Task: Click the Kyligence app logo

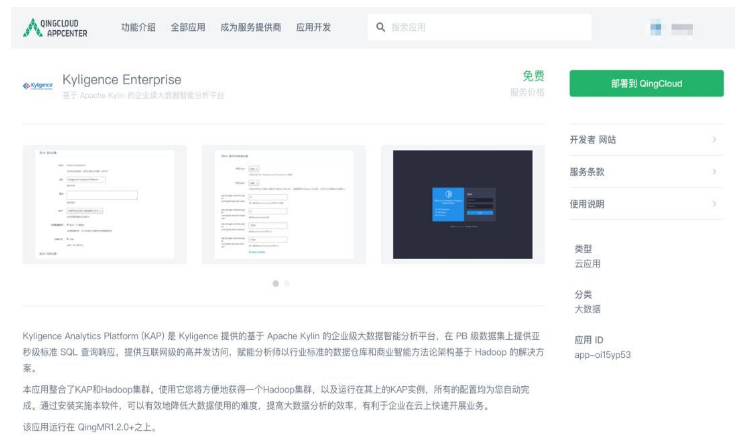Action: (x=38, y=85)
